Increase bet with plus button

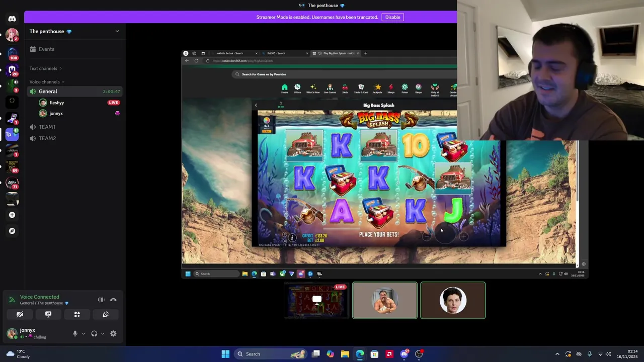[463, 236]
